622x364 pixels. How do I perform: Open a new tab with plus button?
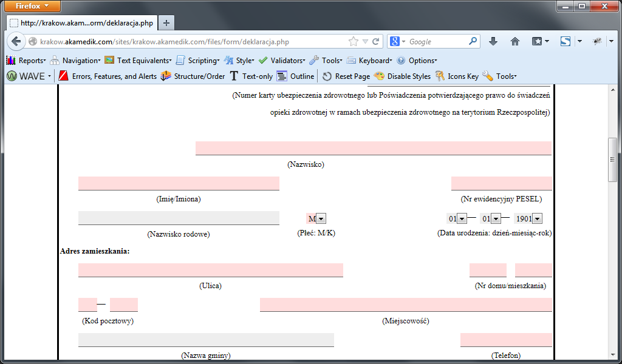[x=166, y=23]
